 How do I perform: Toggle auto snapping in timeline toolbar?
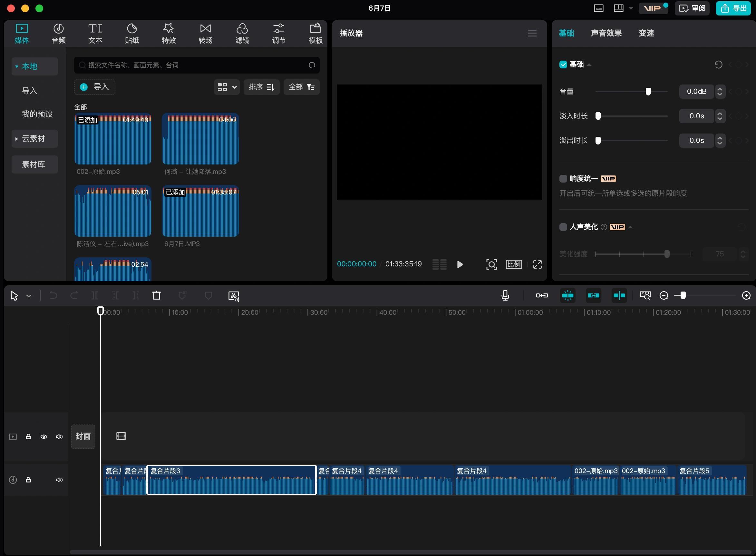(x=568, y=296)
